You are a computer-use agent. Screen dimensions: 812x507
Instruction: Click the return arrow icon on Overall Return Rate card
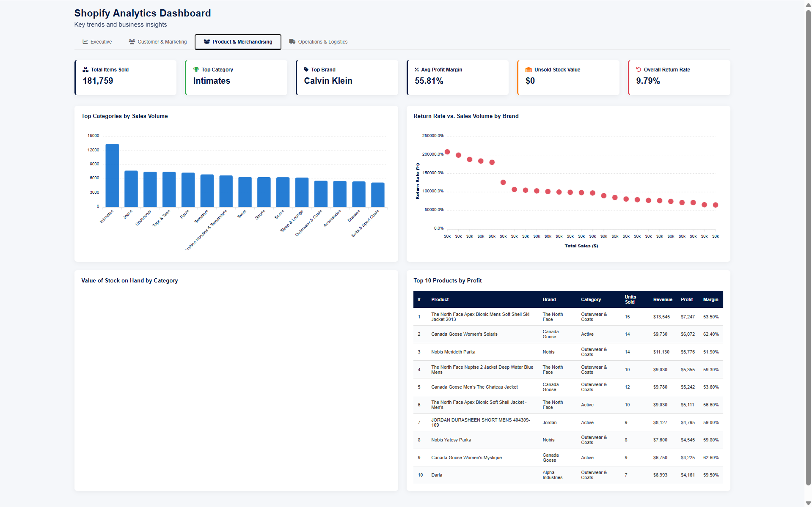[638, 69]
